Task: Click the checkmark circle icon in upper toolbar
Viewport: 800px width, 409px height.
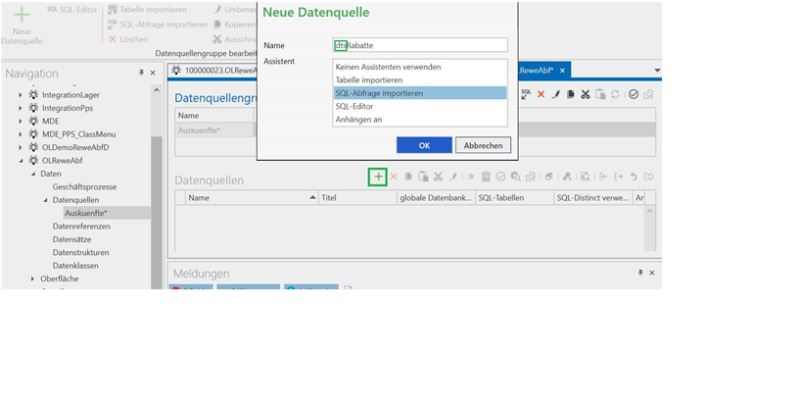Action: click(634, 94)
